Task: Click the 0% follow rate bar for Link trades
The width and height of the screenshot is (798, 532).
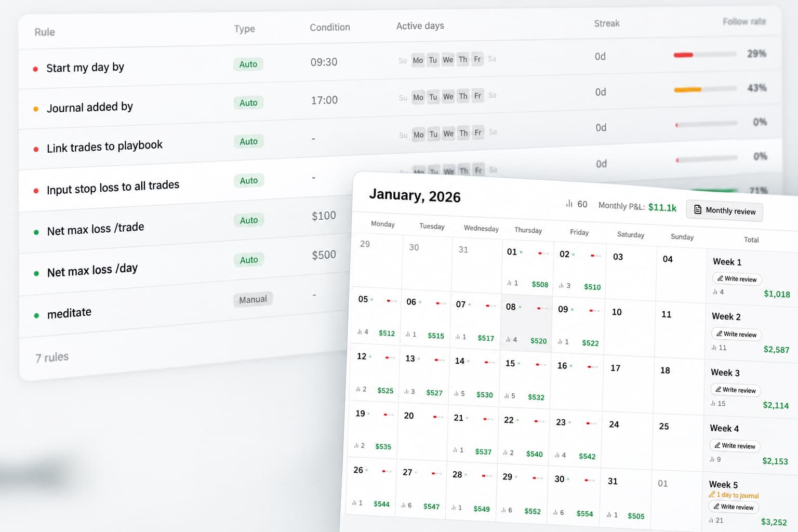Action: 706,124
